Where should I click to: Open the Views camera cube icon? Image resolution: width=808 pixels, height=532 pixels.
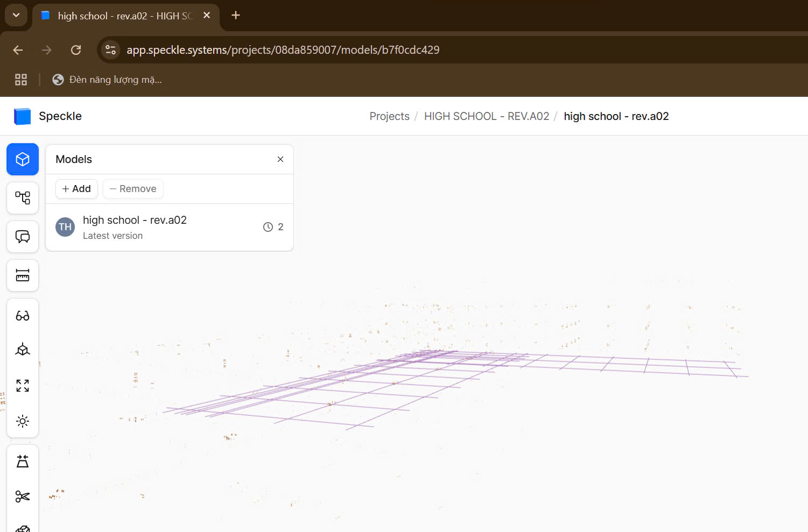tap(23, 350)
